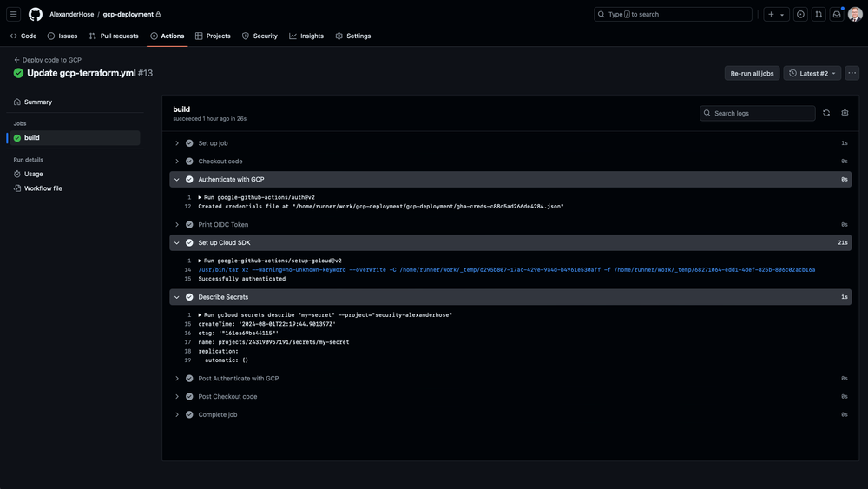This screenshot has height=489, width=868.
Task: Click the search bar at top
Action: click(673, 15)
